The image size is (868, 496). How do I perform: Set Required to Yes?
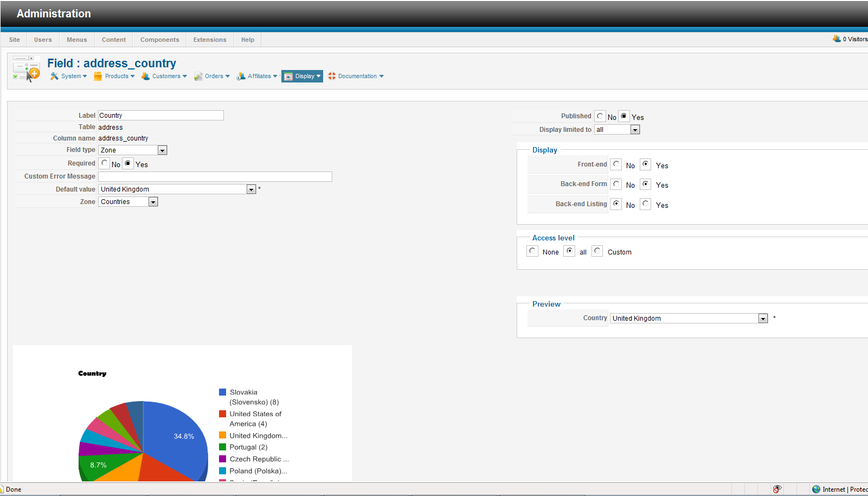128,163
